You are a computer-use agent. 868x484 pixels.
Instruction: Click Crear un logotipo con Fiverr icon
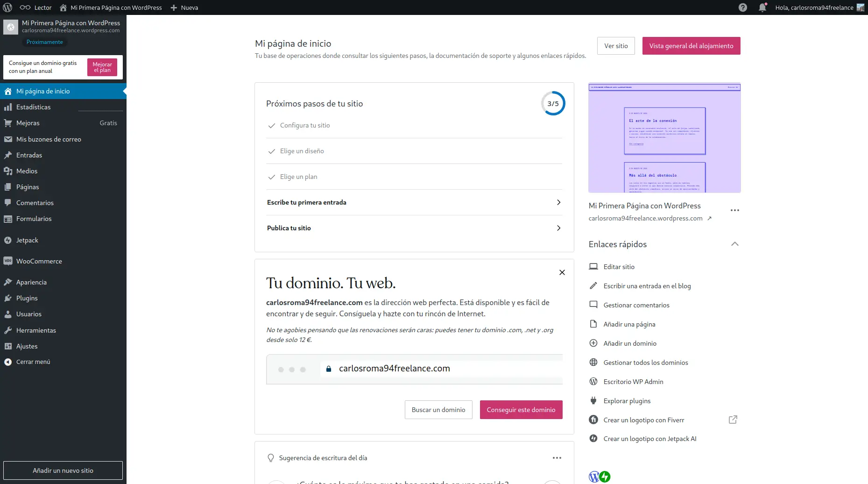pyautogui.click(x=593, y=420)
